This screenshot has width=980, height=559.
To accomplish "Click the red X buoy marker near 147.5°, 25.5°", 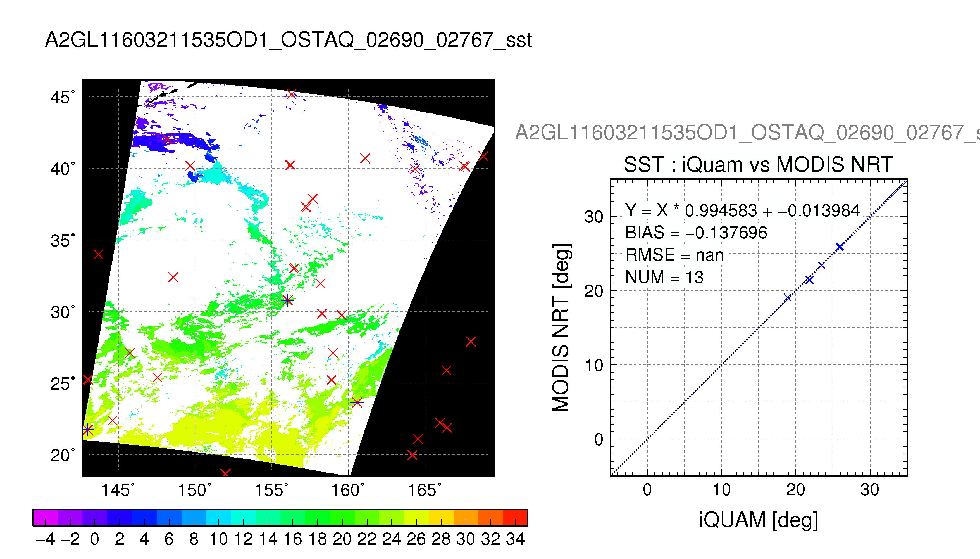I will tap(157, 378).
